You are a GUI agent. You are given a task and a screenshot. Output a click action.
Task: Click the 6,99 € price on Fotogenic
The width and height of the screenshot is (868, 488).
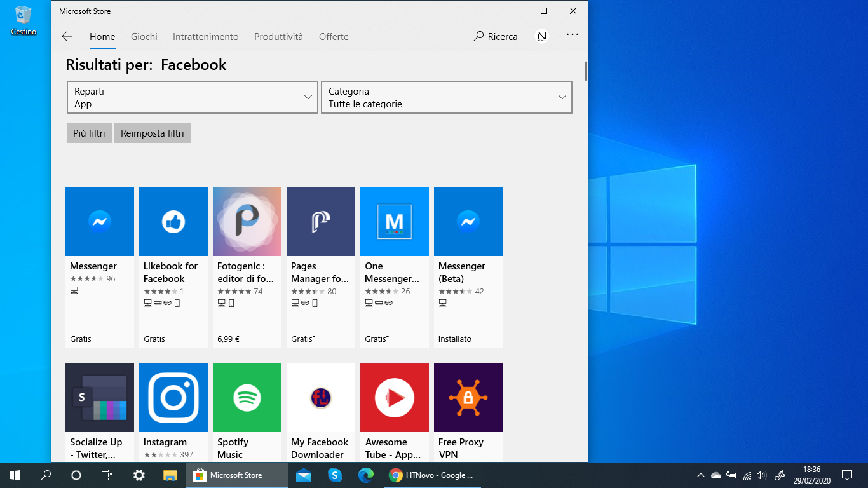click(x=228, y=339)
